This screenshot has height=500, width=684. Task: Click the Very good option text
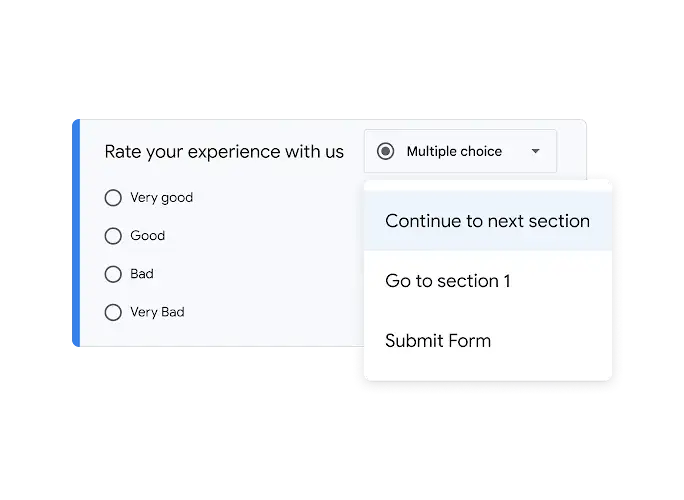pyautogui.click(x=161, y=198)
